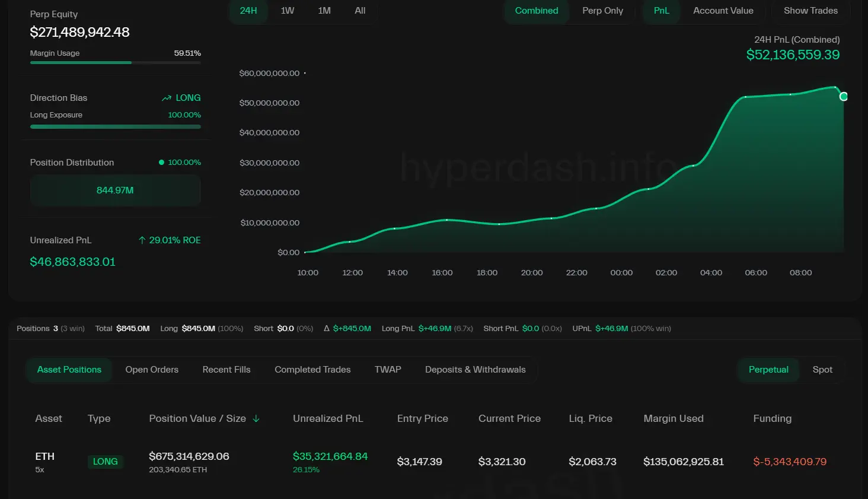868x499 pixels.
Task: Enable Show Trades on chart
Action: point(810,11)
